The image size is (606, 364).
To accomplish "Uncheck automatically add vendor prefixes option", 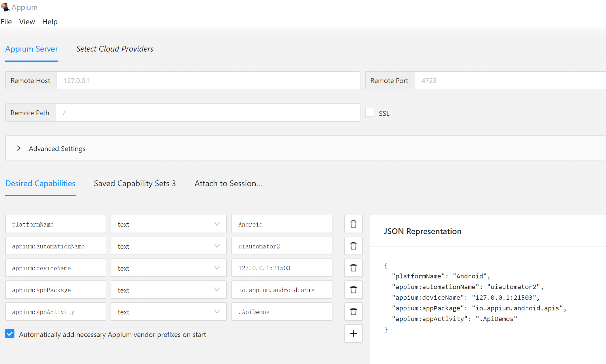I will tap(10, 334).
